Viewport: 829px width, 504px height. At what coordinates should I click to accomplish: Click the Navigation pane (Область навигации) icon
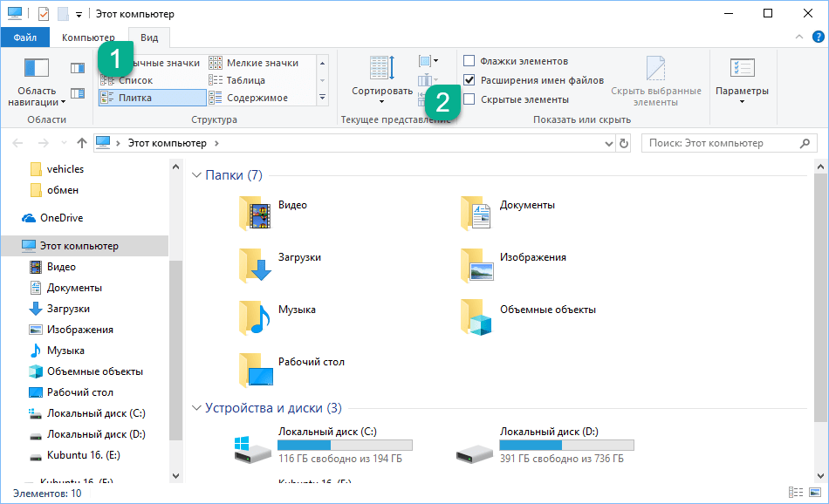pos(37,70)
